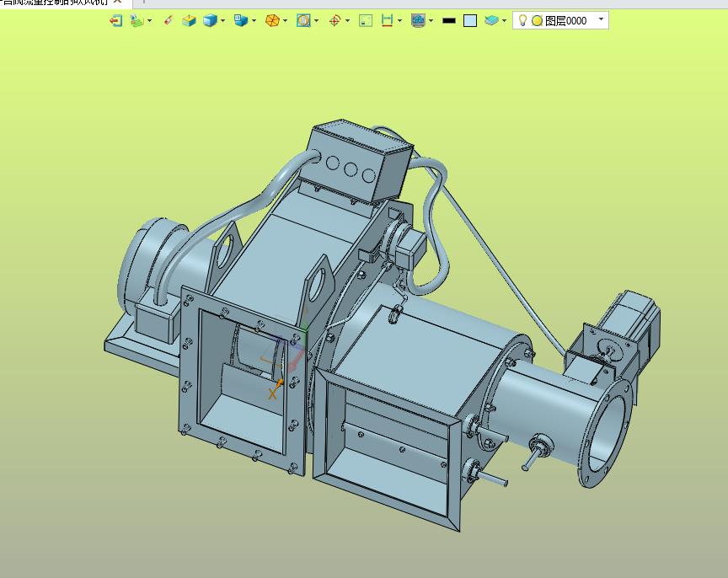Click the zoom magnifier view icon

point(303,20)
